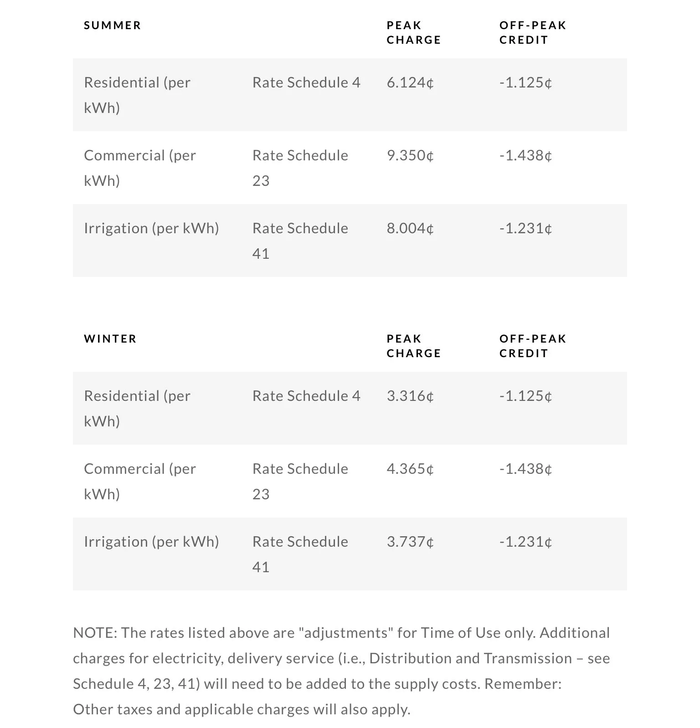700x728 pixels.
Task: Select the 3.316¢ winter residential peak charge
Action: (x=410, y=396)
